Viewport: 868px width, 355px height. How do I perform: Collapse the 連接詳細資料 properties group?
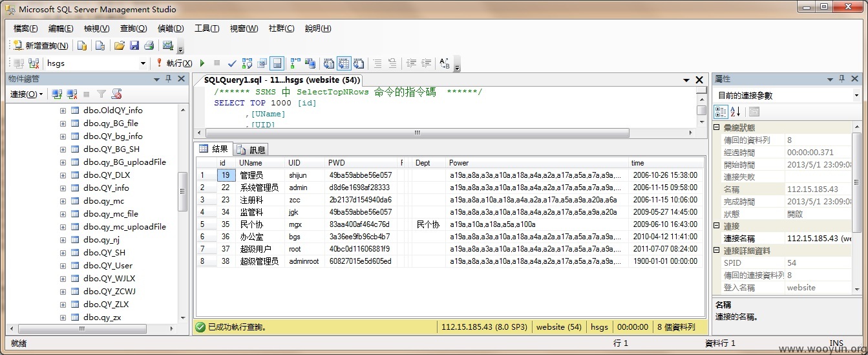point(717,251)
